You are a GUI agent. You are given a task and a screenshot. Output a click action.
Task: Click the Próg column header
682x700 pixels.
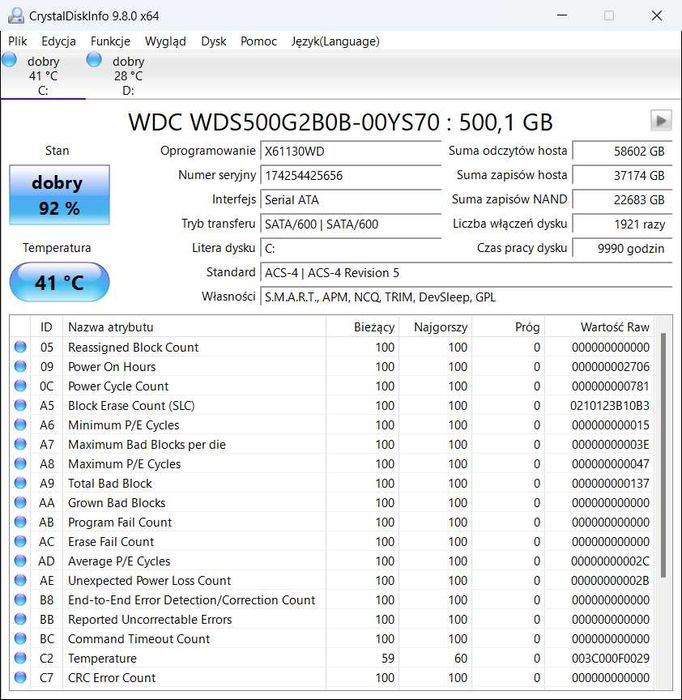click(x=508, y=327)
